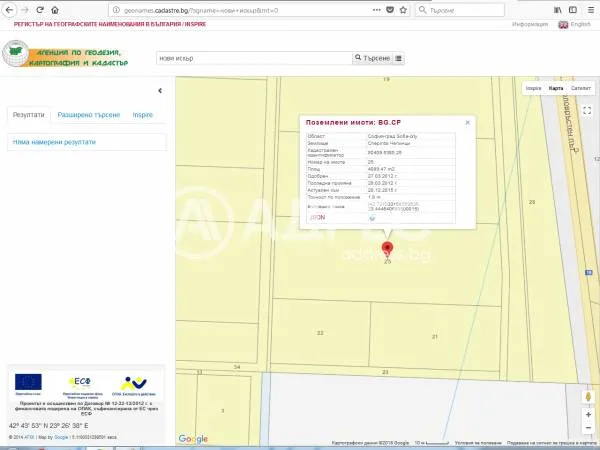The width and height of the screenshot is (600, 450).
Task: Click the down-arrow icon in the info popup
Action: (372, 216)
